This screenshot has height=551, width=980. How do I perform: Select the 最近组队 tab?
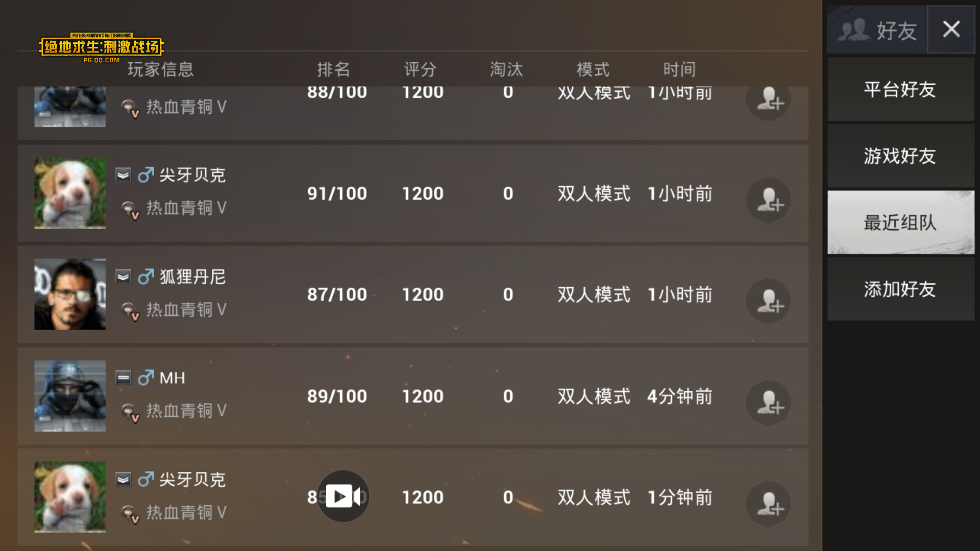901,222
